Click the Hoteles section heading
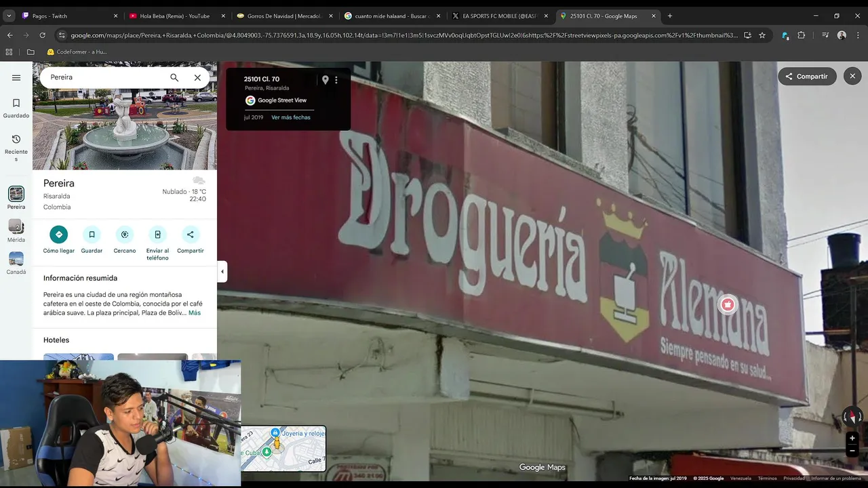Screen dimensions: 868x488 56,340
